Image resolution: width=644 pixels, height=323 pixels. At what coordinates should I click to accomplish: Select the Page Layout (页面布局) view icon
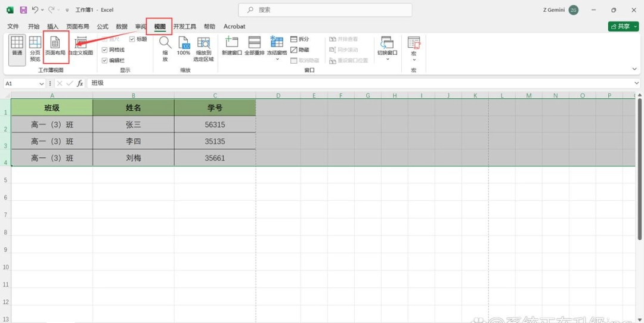(55, 46)
